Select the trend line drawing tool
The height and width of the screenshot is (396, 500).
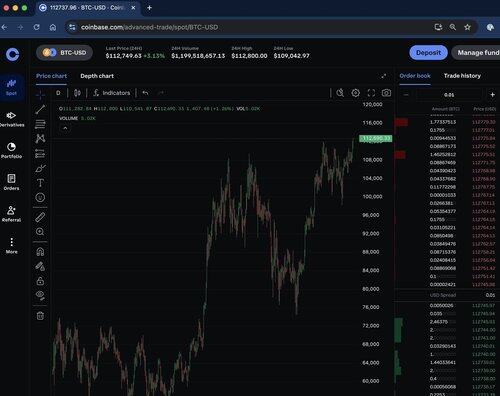pyautogui.click(x=40, y=109)
